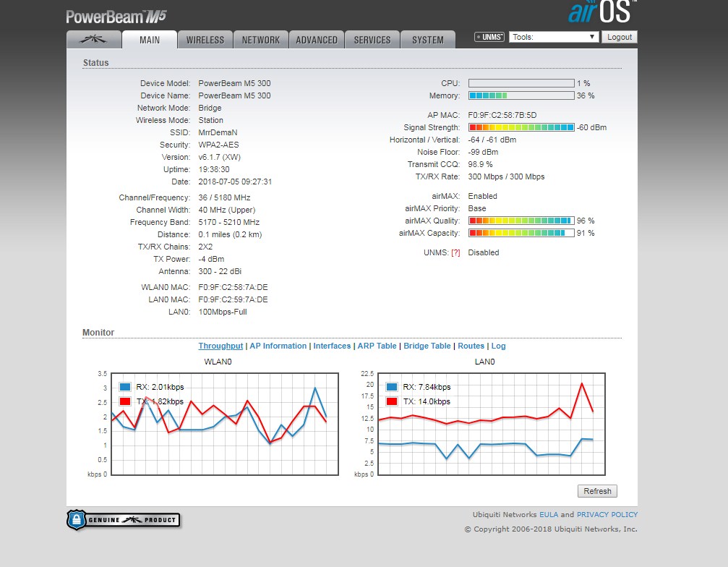
Task: Switch to the NETWORK tab
Action: (261, 40)
